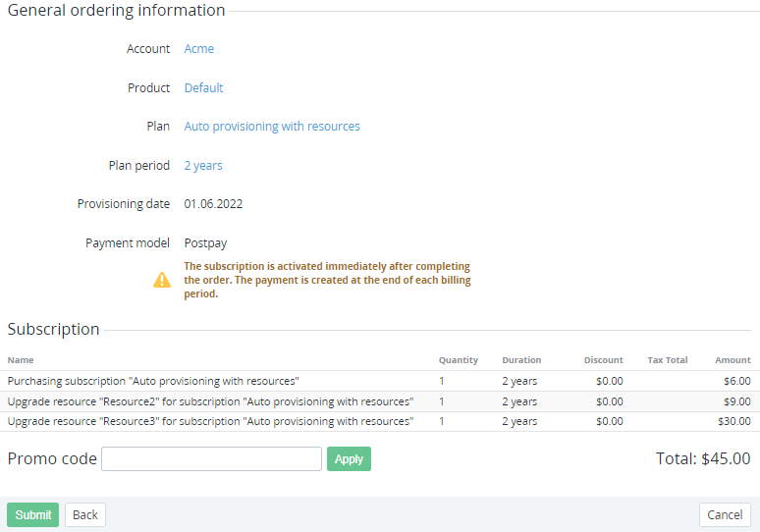760x532 pixels.
Task: Go back using the Back button
Action: click(85, 515)
